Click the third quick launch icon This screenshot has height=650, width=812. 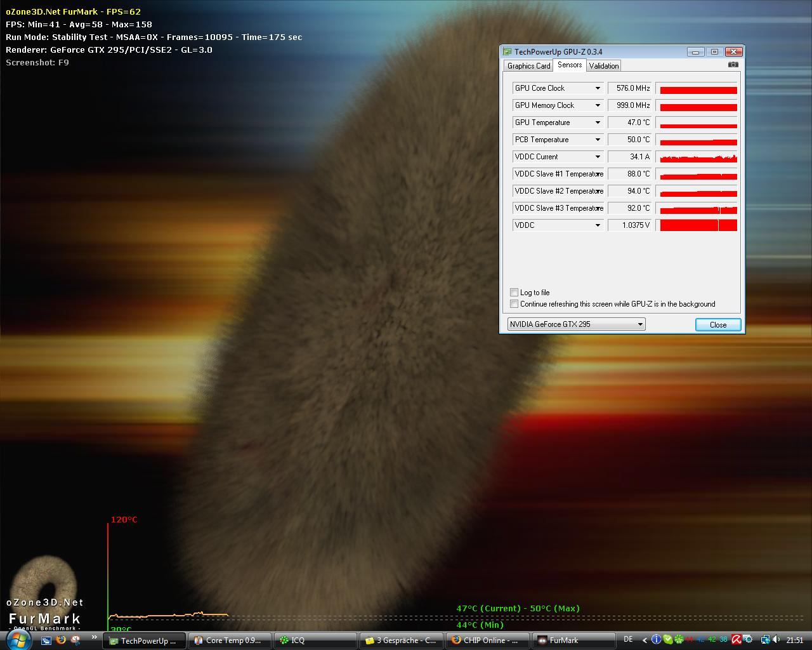(75, 640)
